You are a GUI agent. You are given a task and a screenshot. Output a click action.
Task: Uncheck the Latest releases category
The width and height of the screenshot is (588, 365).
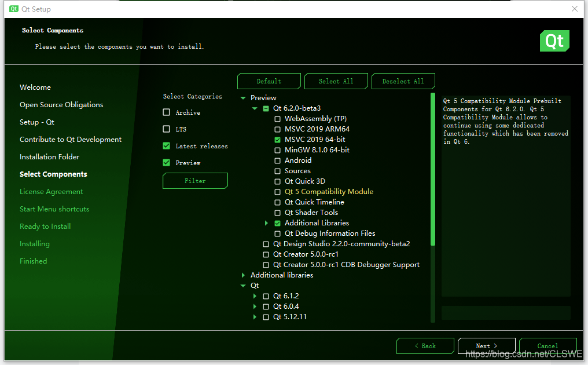(x=167, y=145)
